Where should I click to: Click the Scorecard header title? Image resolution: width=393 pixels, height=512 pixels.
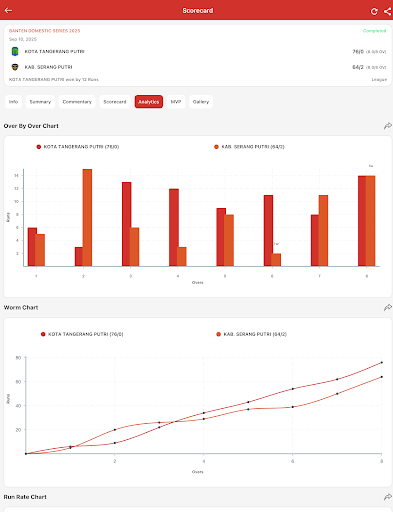(198, 11)
